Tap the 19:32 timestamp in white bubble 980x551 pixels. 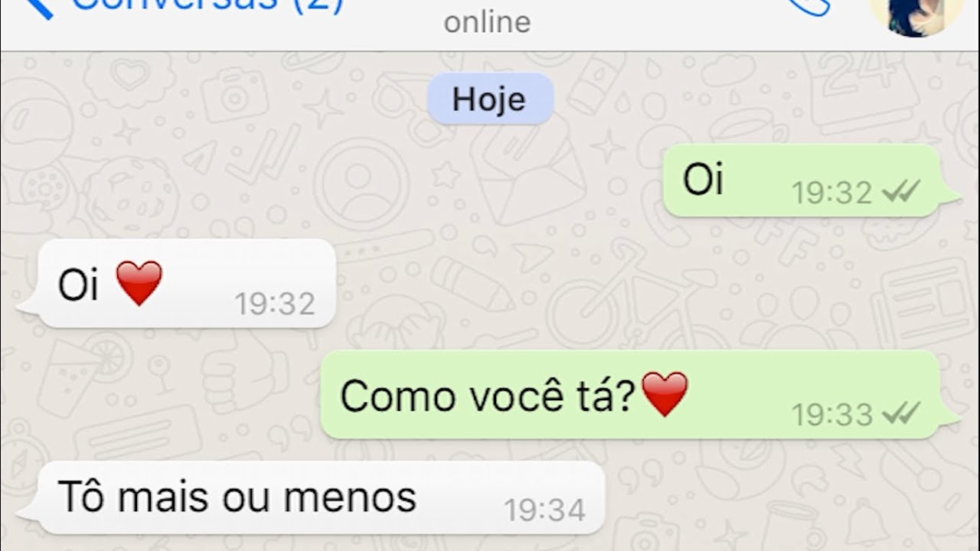point(275,304)
